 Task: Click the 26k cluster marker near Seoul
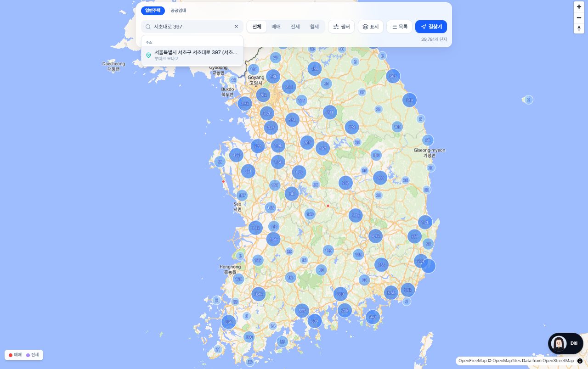(263, 95)
